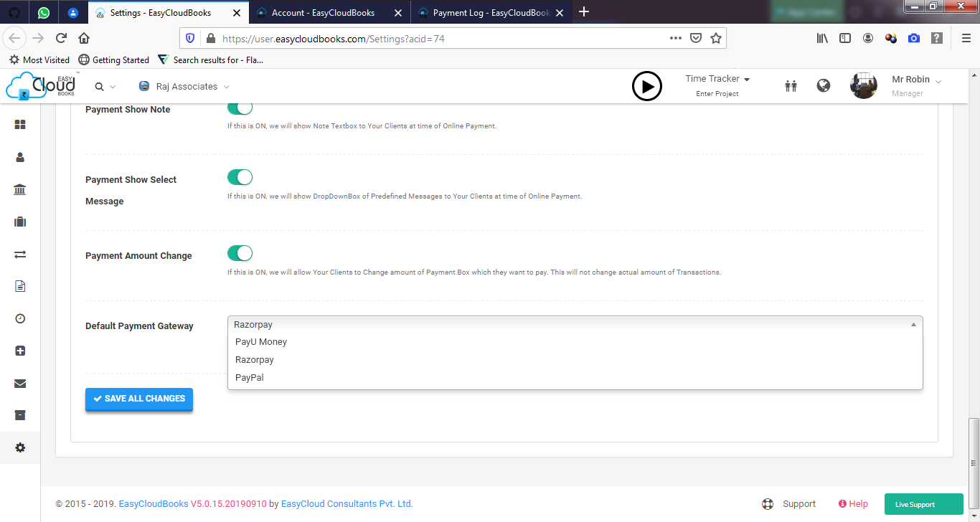Expand the search dropdown in the header
The width and height of the screenshot is (980, 522).
[105, 87]
